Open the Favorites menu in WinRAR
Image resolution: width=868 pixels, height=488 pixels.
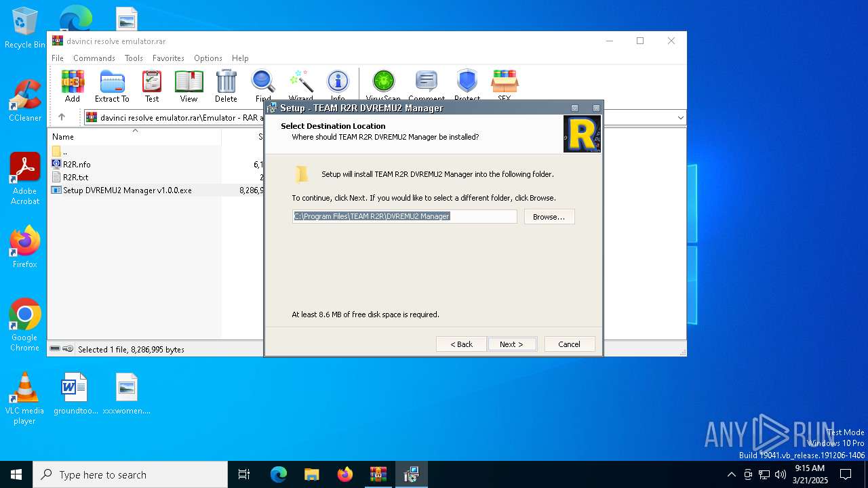(x=168, y=58)
